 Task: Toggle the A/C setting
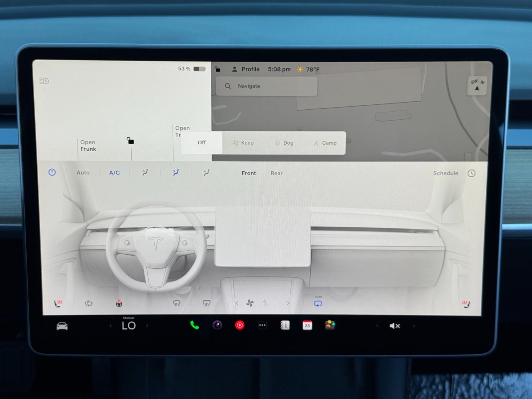click(x=114, y=173)
